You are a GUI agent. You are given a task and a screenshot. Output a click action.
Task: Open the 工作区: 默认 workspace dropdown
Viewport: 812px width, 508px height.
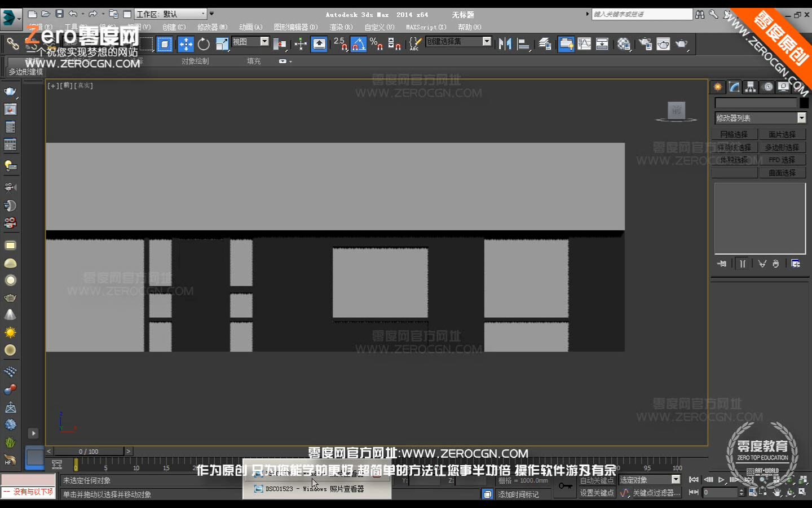pyautogui.click(x=171, y=14)
